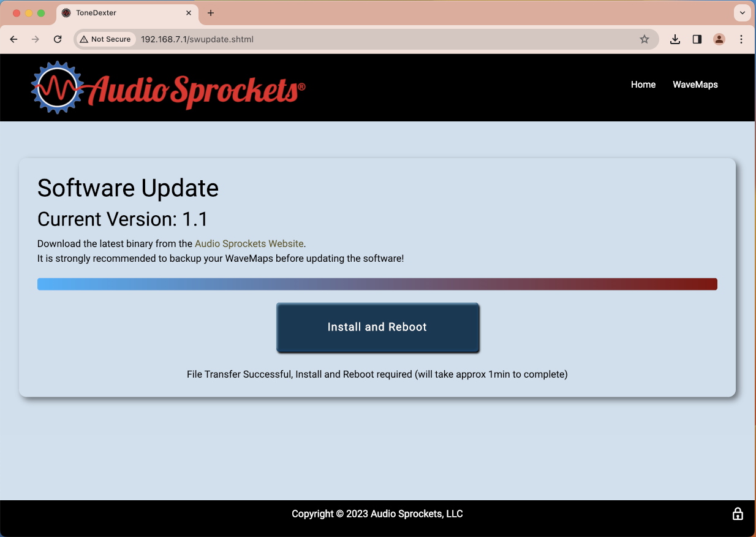Open a new browser tab
The height and width of the screenshot is (537, 756).
click(x=211, y=12)
